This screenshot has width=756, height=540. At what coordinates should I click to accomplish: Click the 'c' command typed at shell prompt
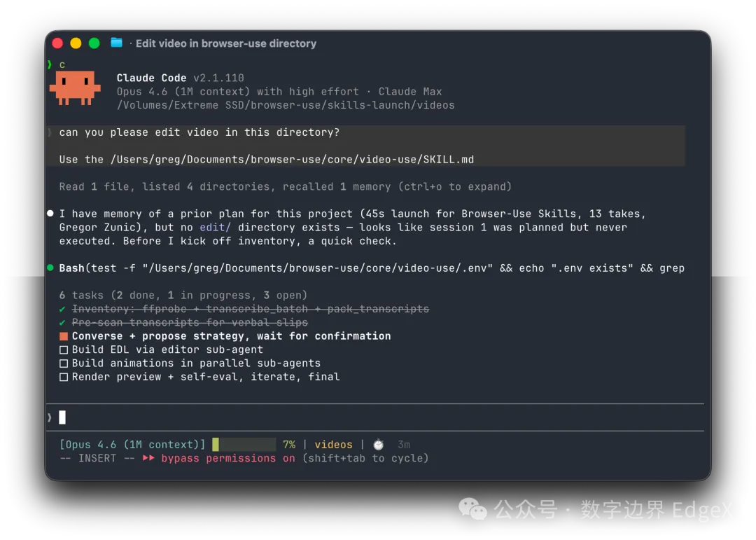62,64
